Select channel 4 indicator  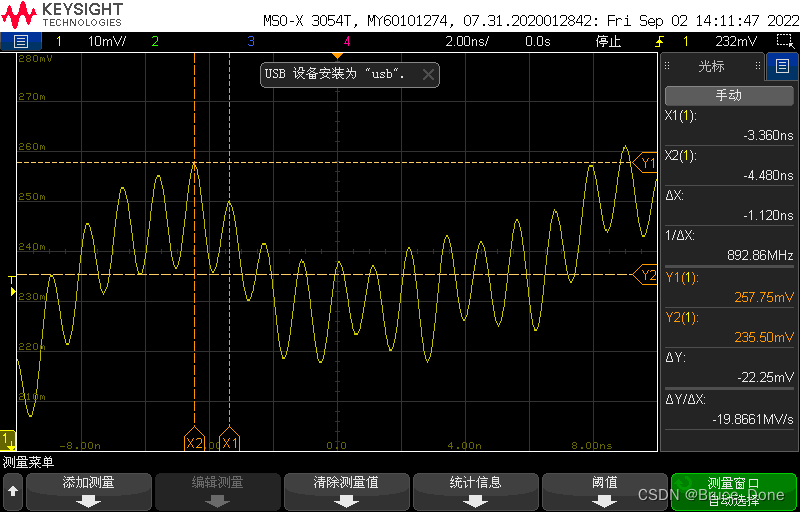pyautogui.click(x=347, y=41)
